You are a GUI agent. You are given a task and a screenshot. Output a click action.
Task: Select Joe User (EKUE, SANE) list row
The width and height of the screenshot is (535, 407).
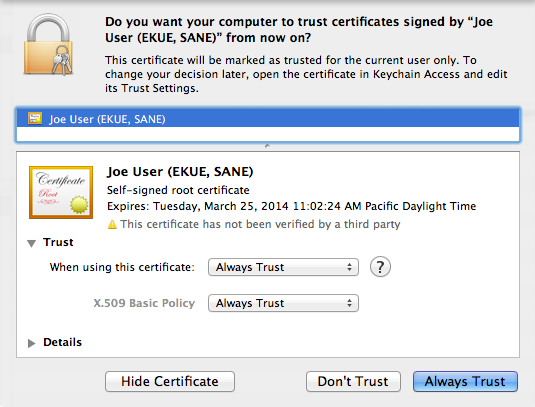pyautogui.click(x=268, y=118)
